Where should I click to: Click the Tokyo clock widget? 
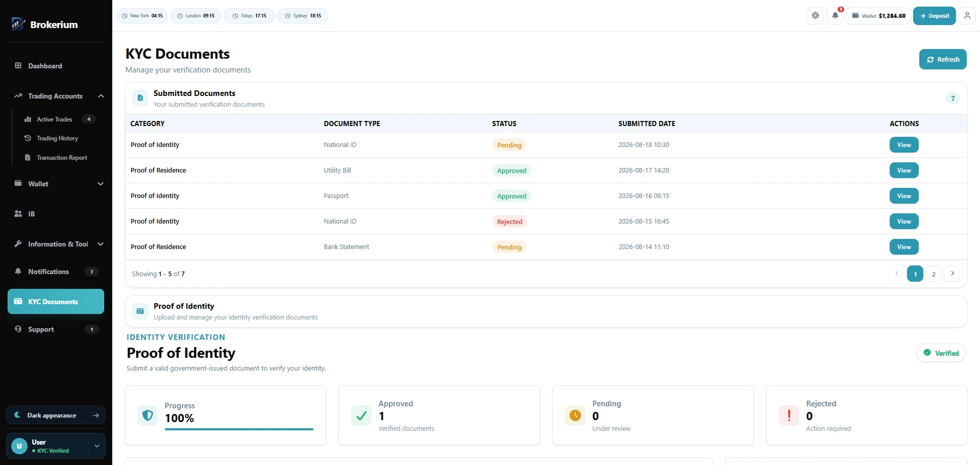pyautogui.click(x=250, y=16)
